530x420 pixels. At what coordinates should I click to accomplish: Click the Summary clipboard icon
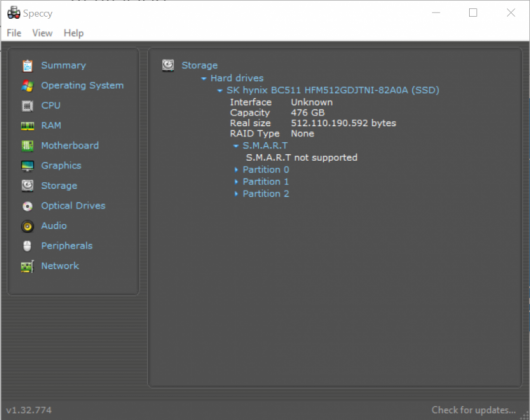pyautogui.click(x=27, y=66)
